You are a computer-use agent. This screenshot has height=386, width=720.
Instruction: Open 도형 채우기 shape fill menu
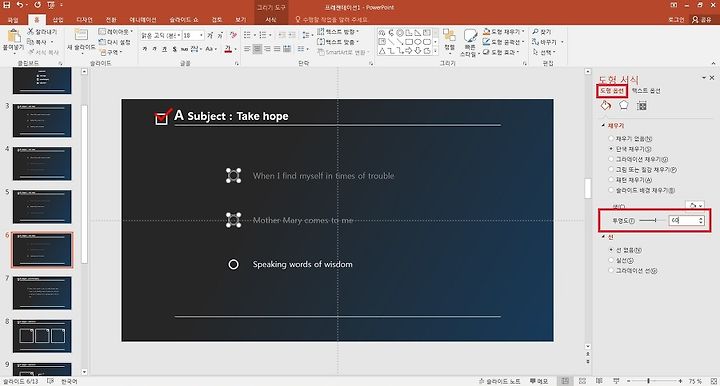(x=503, y=32)
